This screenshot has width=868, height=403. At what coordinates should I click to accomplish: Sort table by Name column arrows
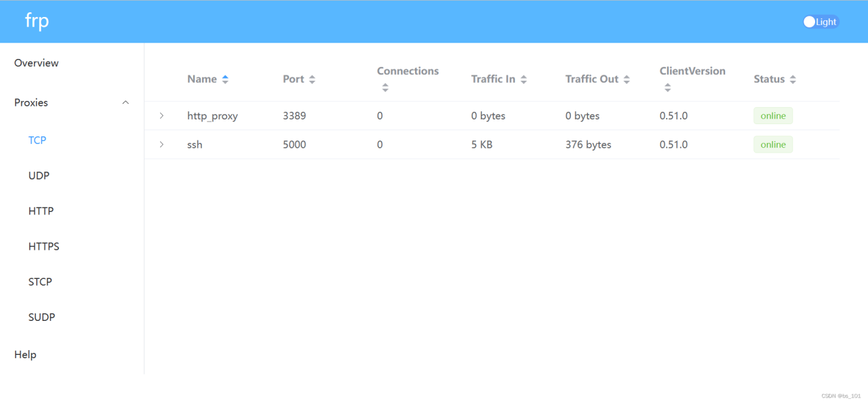pos(225,79)
